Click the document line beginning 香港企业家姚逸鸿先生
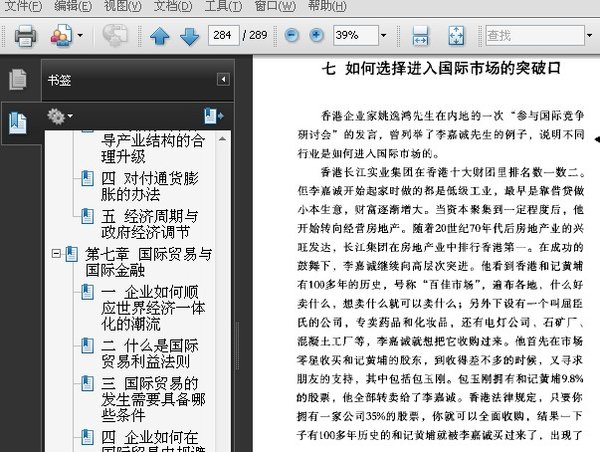600x452 pixels. pos(452,116)
